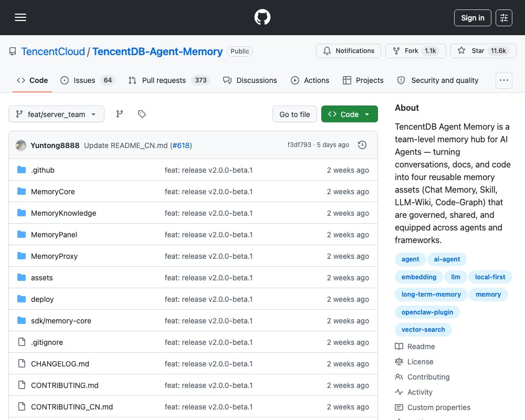Open the Pull requests tab
Viewport: 525px width, 420px height.
pos(169,80)
